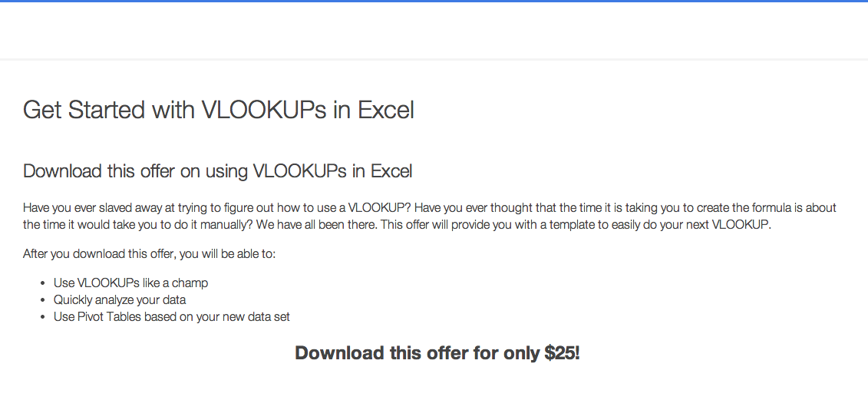The width and height of the screenshot is (868, 400).
Task: Select the "Use VLOOKUPs like a champ" bullet
Action: [x=130, y=283]
